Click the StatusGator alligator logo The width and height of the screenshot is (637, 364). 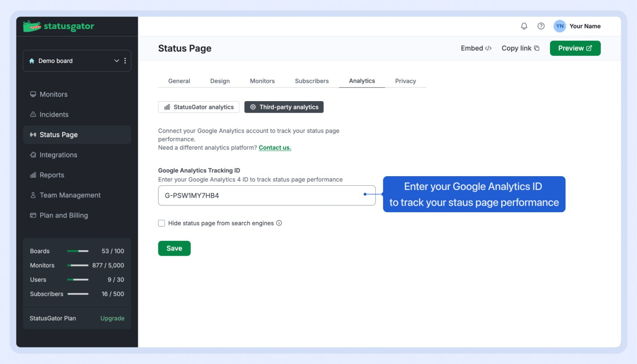58,26
